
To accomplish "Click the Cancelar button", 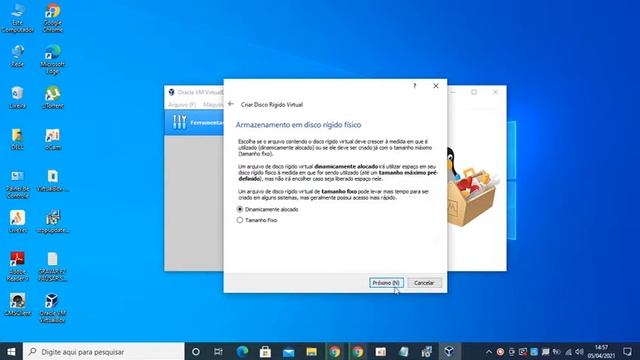I will click(424, 283).
